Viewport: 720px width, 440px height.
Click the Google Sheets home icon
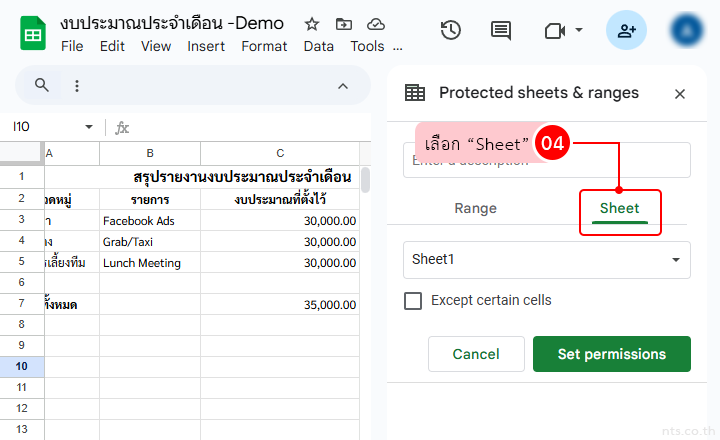click(x=33, y=33)
